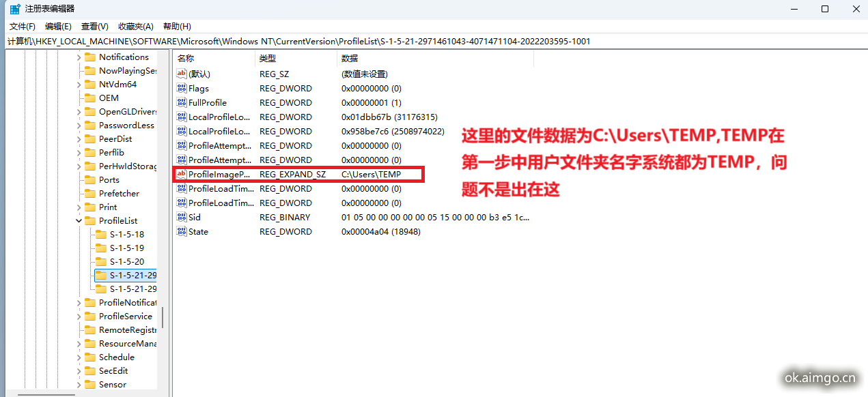
Task: Click the Prefetcher folder icon
Action: (89, 194)
